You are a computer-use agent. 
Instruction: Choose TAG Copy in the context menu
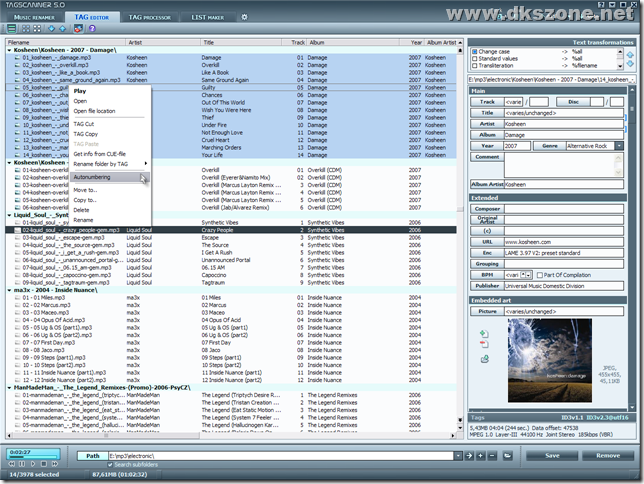pos(85,134)
